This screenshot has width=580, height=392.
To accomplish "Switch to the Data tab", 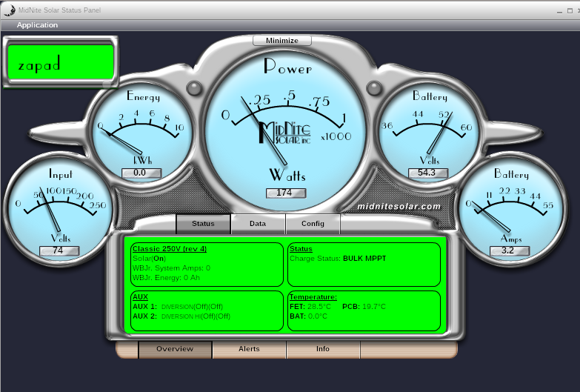I will 258,223.
